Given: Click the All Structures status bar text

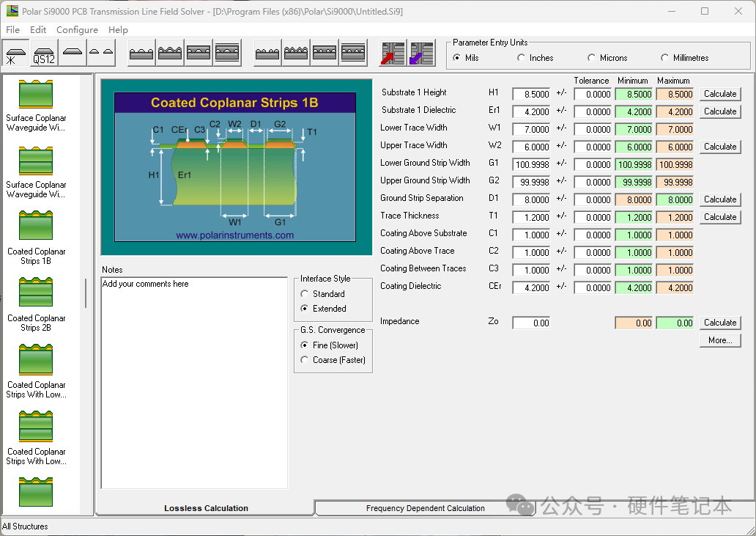Looking at the screenshot, I should [25, 526].
